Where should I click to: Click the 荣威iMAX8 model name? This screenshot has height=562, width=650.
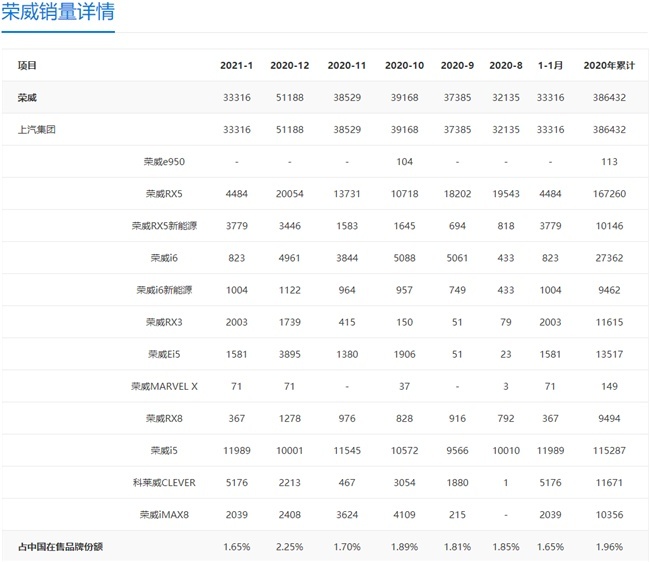point(164,515)
